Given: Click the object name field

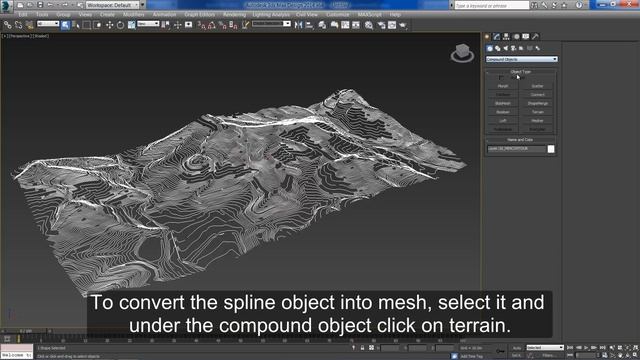Looking at the screenshot, I should click(x=516, y=149).
